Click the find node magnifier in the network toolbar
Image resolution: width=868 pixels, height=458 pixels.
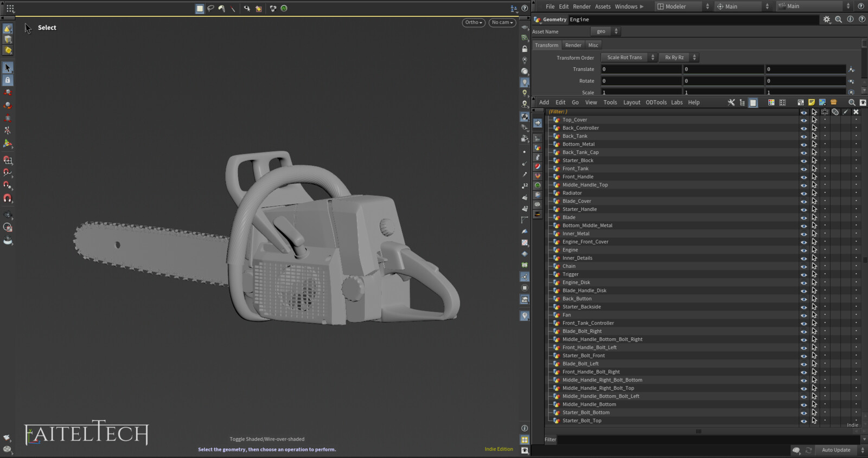coord(852,102)
